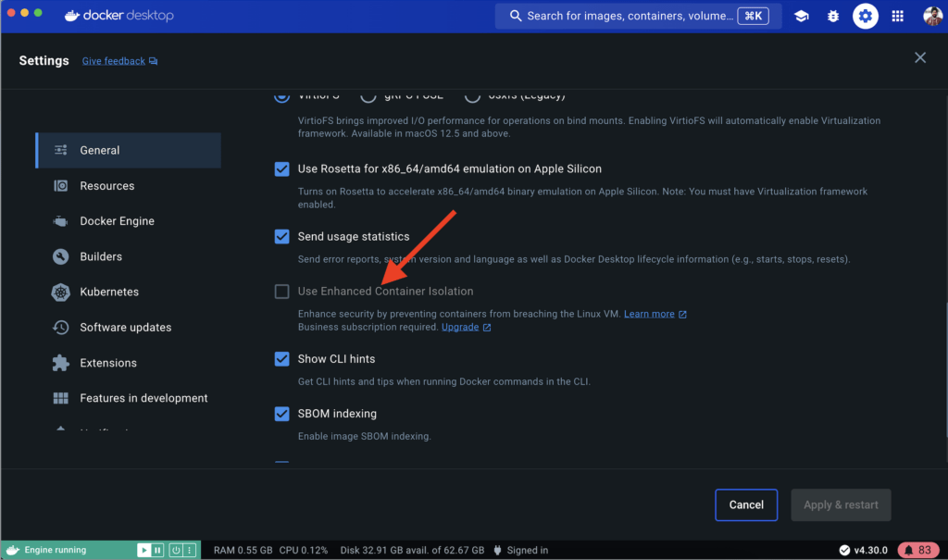Image resolution: width=948 pixels, height=560 pixels.
Task: Click the external link icon beside Learn more
Action: [x=682, y=315]
